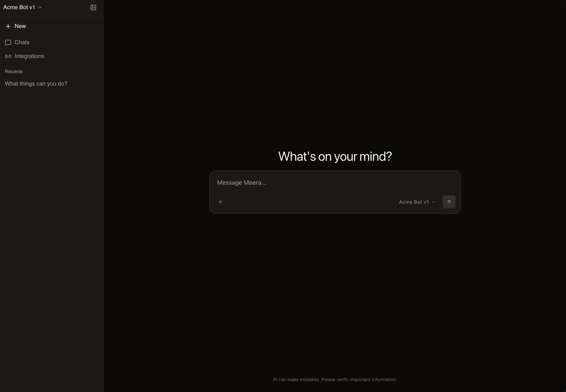Viewport: 566px width, 392px height.
Task: Click the AI can make mistakes disclaimer
Action: (335, 379)
